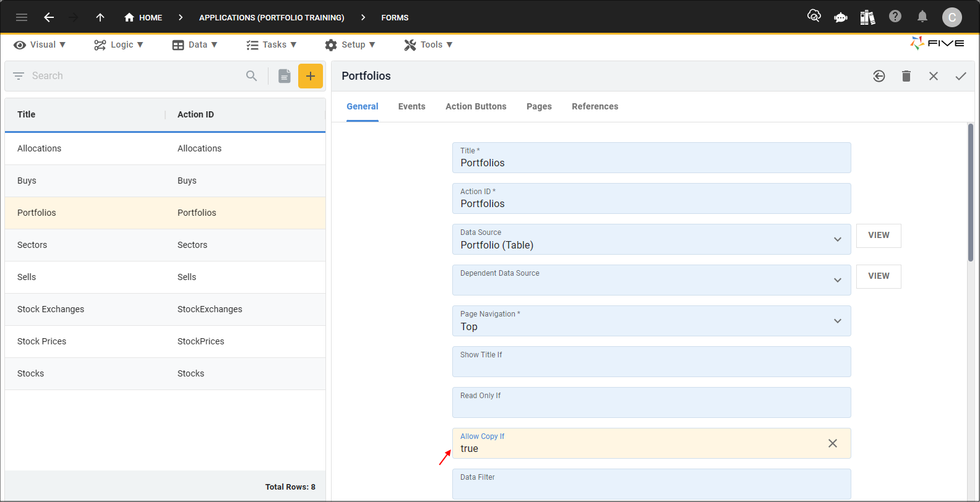The image size is (980, 502).
Task: Open the Visual menu
Action: point(40,45)
